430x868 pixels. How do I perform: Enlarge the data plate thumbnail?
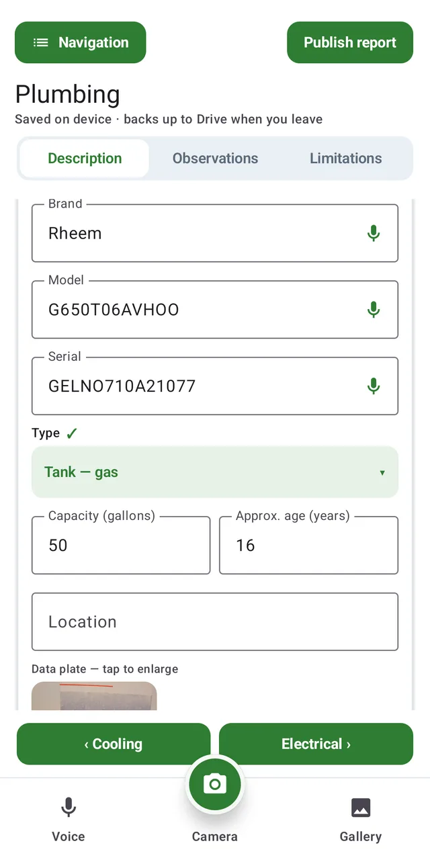tap(94, 696)
